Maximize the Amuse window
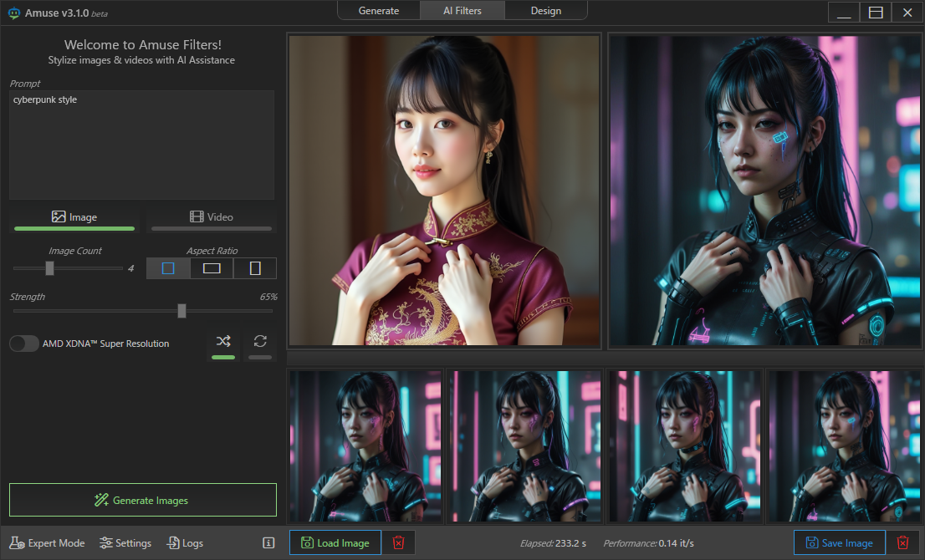The width and height of the screenshot is (925, 560). 876,13
